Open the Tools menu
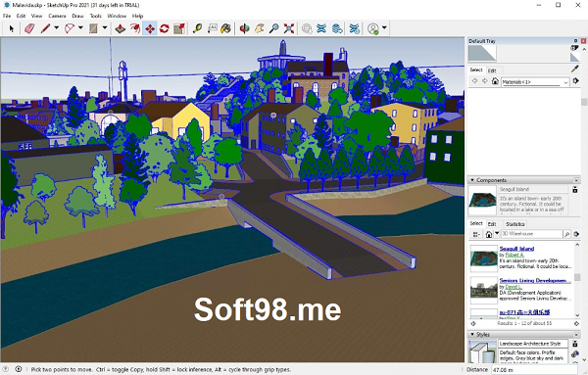This screenshot has height=375, width=588. [x=96, y=16]
